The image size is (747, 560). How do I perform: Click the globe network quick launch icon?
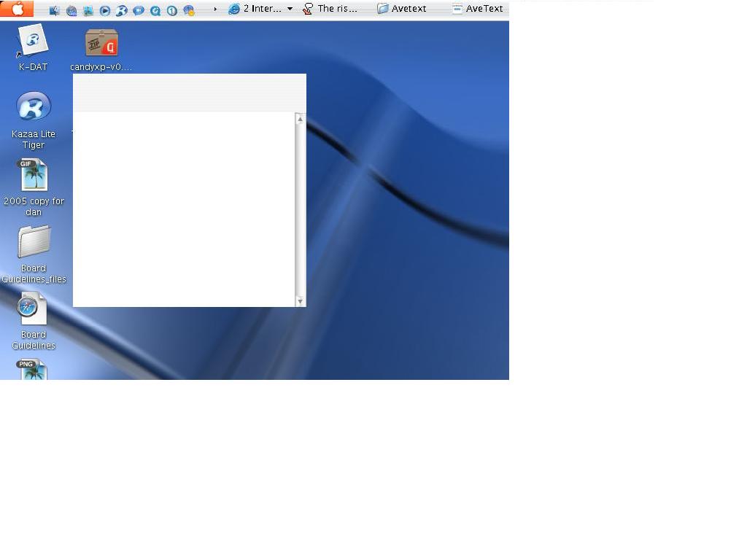pyautogui.click(x=71, y=10)
